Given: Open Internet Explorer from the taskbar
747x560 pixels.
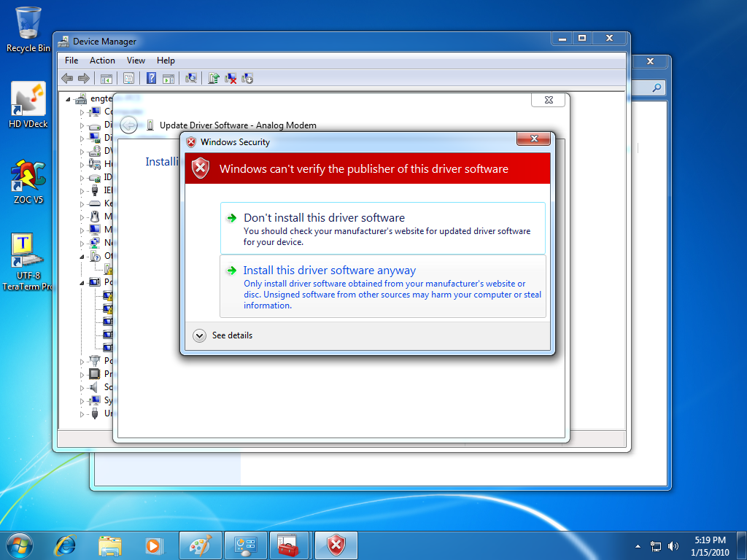Looking at the screenshot, I should click(66, 545).
